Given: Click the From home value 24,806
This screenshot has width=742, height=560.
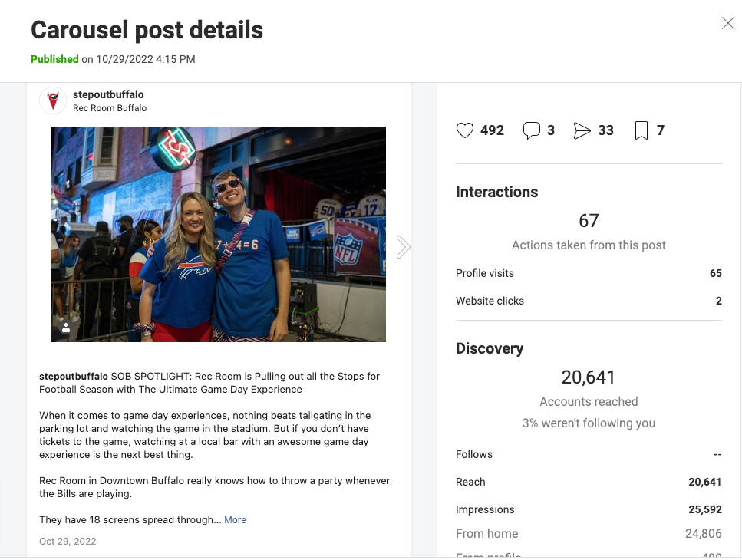Looking at the screenshot, I should [703, 533].
